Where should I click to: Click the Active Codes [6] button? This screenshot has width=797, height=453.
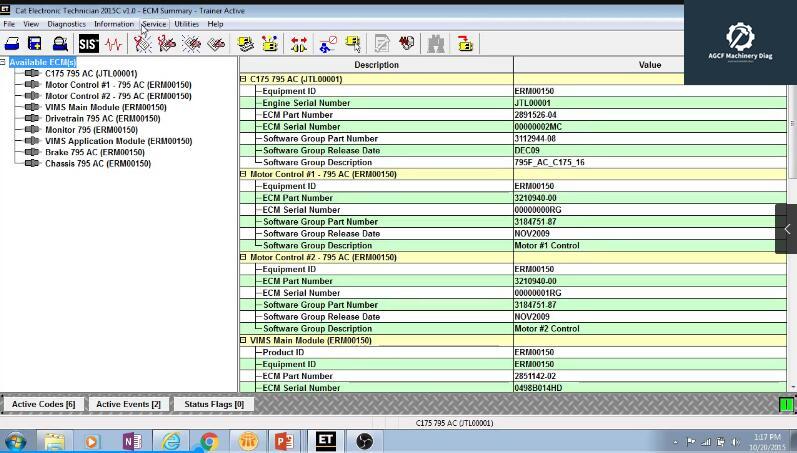click(x=43, y=404)
